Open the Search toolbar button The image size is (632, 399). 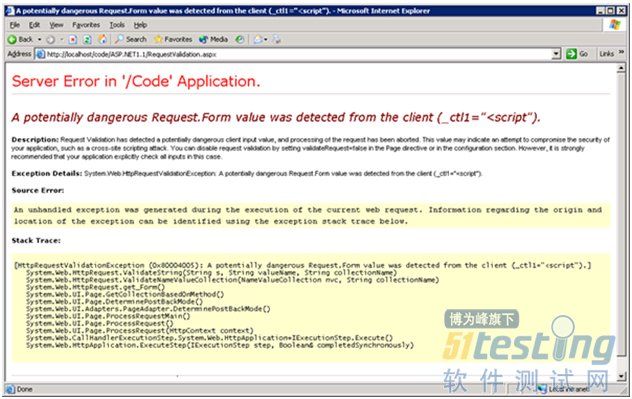[x=131, y=39]
